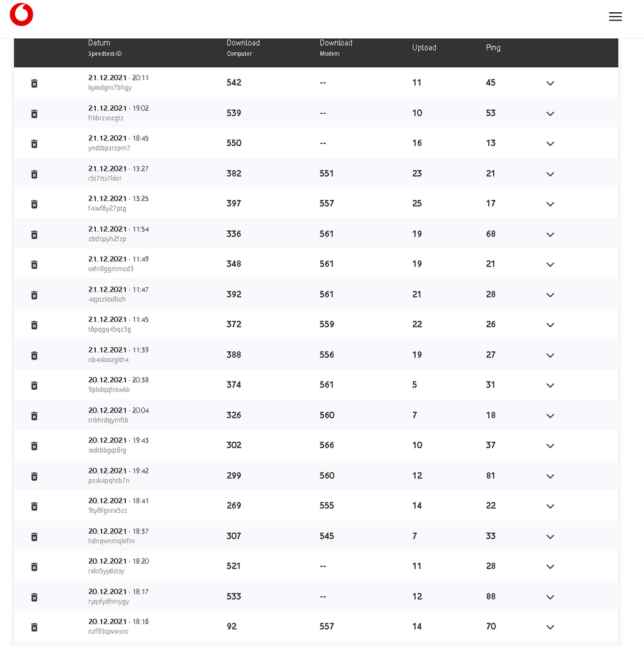Open the Vodafone logo home link

click(21, 15)
